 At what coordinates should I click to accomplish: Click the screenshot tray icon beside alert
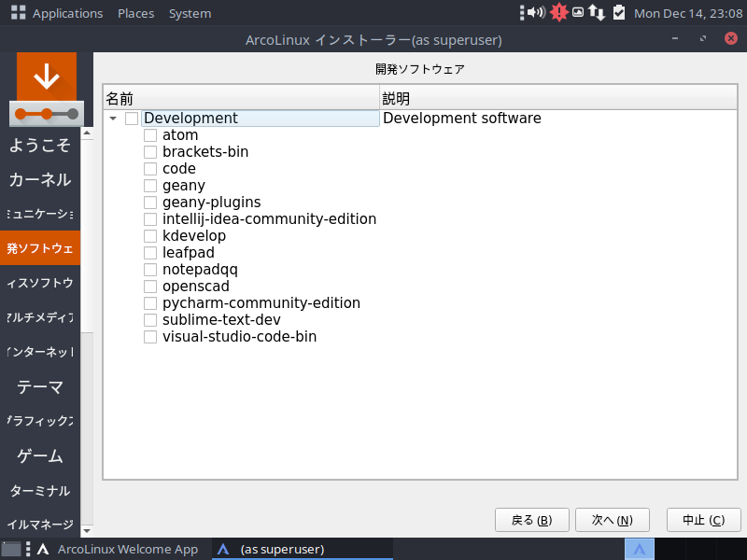577,12
